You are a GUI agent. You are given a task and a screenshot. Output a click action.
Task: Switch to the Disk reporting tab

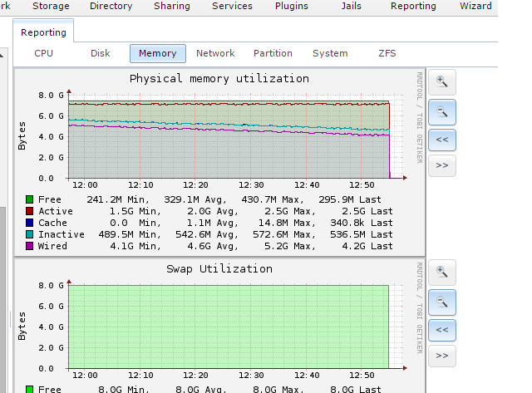click(101, 53)
